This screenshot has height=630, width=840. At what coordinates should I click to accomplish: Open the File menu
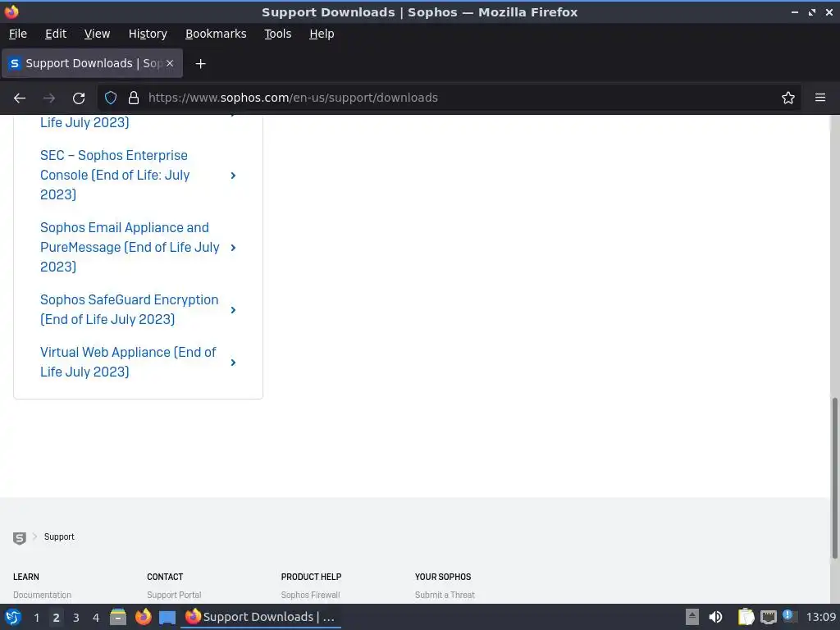[x=18, y=34]
